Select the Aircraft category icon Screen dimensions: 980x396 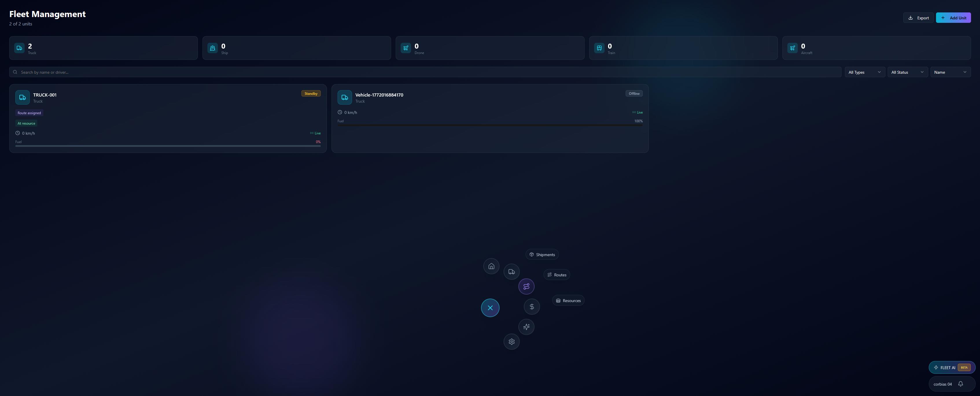pos(793,48)
